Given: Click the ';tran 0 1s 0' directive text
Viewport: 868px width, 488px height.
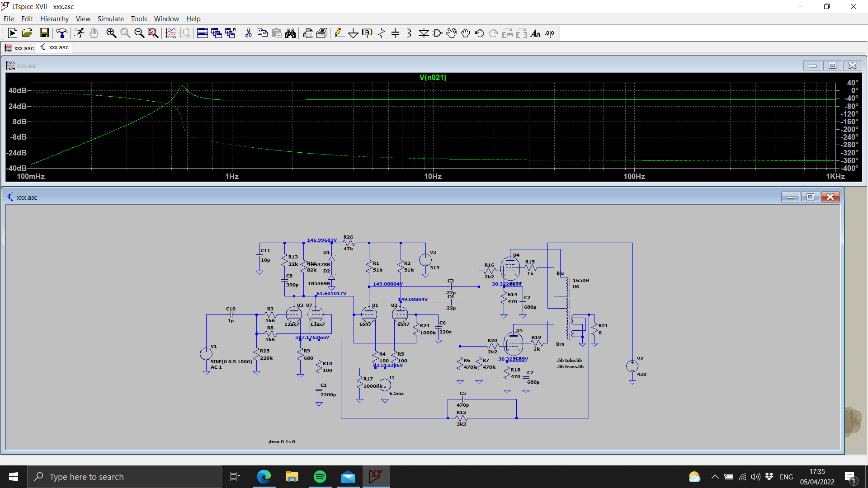Looking at the screenshot, I should pos(282,441).
